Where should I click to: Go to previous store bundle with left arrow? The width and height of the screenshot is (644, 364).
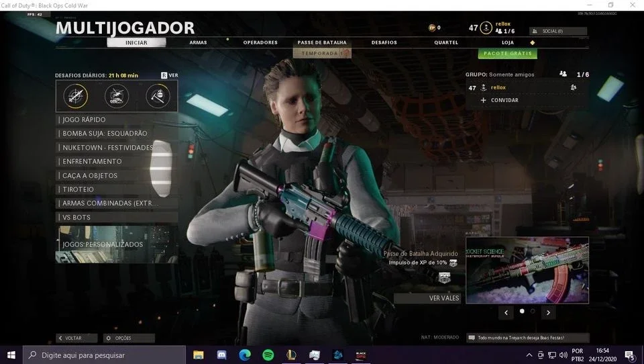click(x=506, y=312)
